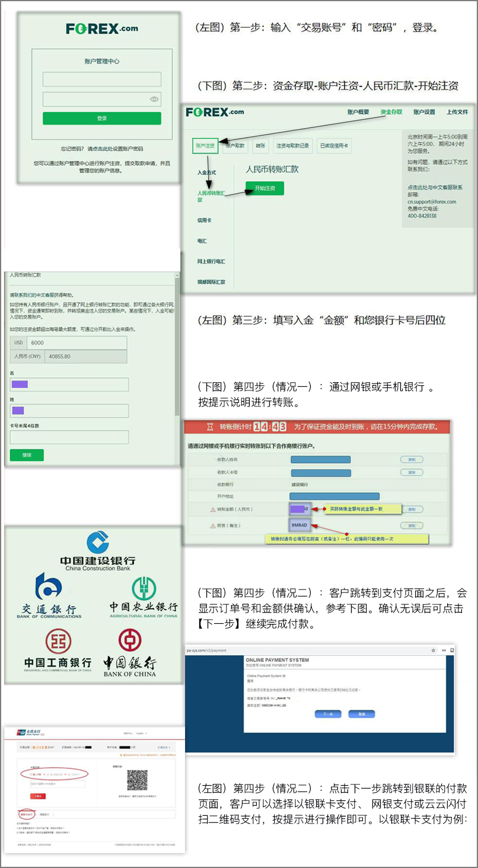Click the QR code on UnionPay page
Viewport: 478px width, 868px height.
137,780
